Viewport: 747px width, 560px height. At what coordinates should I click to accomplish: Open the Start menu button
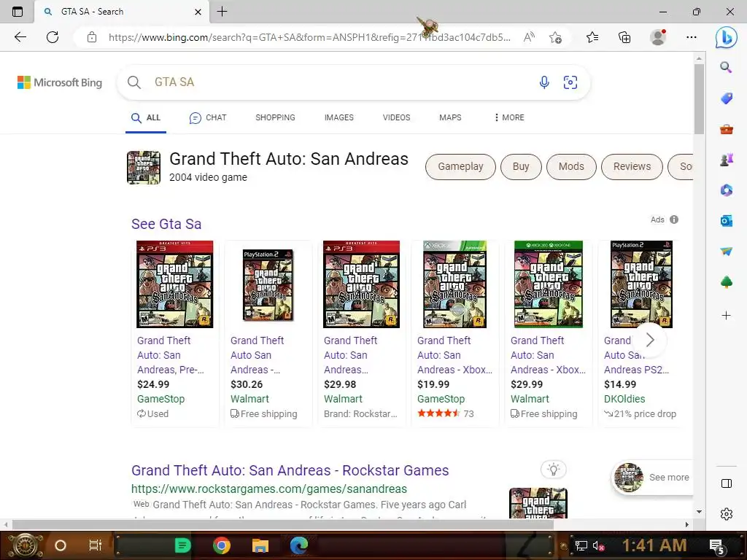[25, 545]
